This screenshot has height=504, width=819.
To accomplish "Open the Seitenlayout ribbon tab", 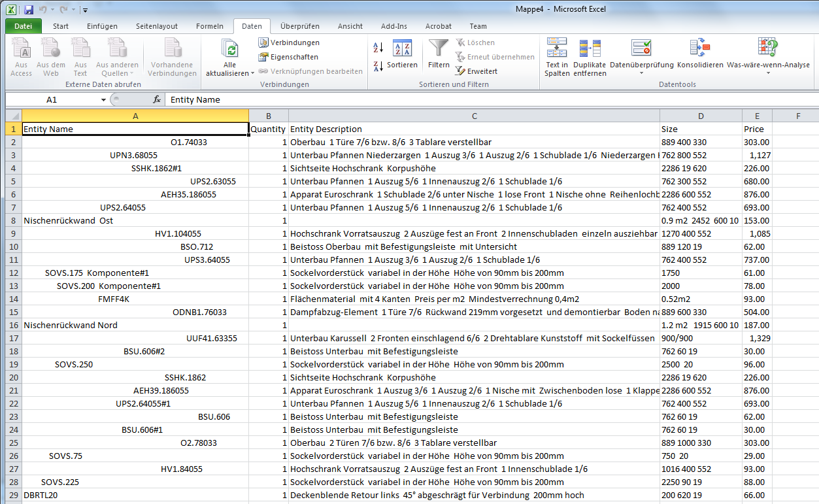I will (x=156, y=26).
